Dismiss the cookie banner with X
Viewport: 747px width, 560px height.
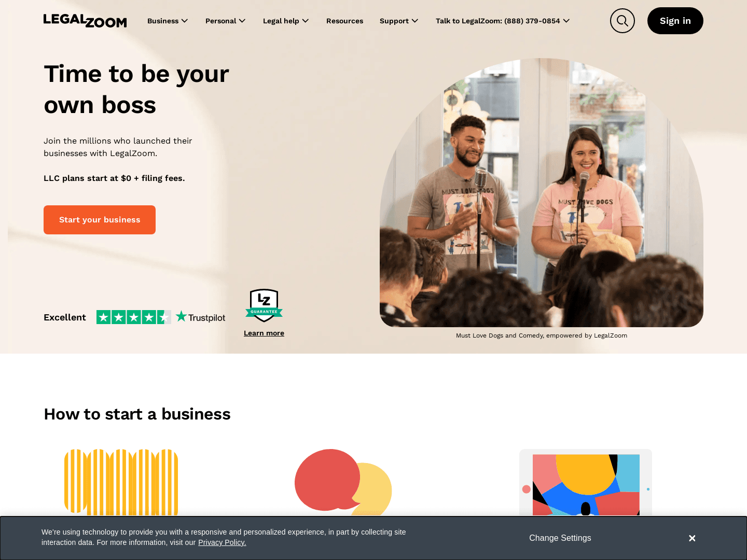pyautogui.click(x=692, y=538)
